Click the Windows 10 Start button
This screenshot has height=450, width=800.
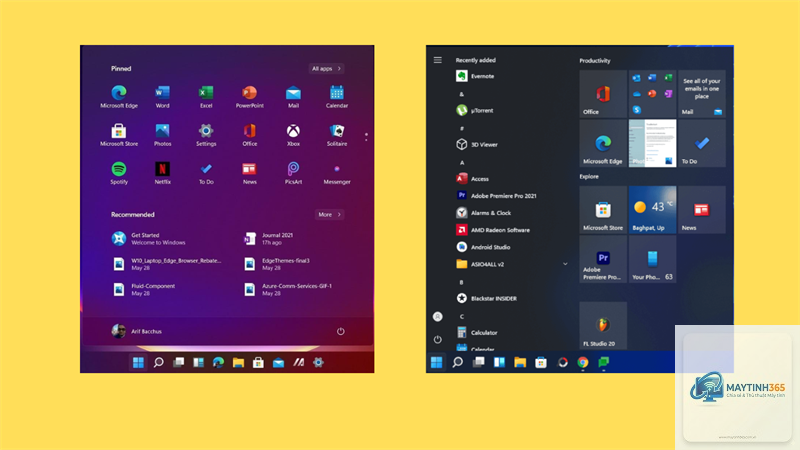437,362
